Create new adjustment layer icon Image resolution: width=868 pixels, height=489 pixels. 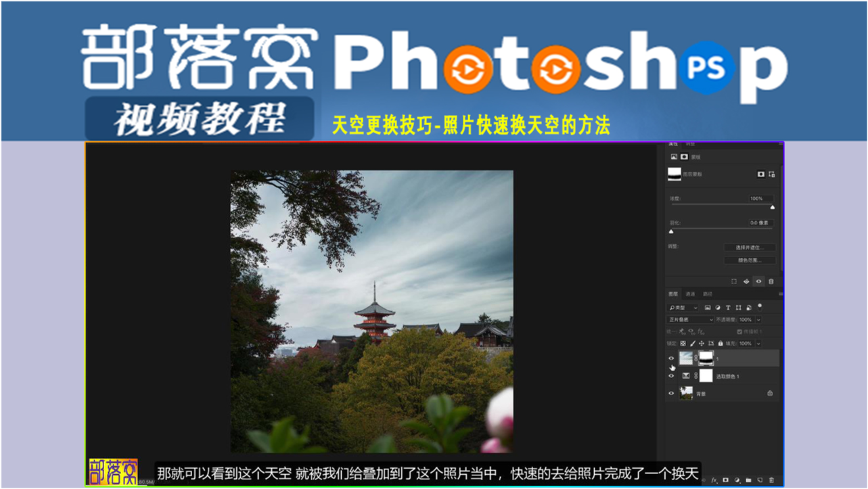tap(737, 480)
